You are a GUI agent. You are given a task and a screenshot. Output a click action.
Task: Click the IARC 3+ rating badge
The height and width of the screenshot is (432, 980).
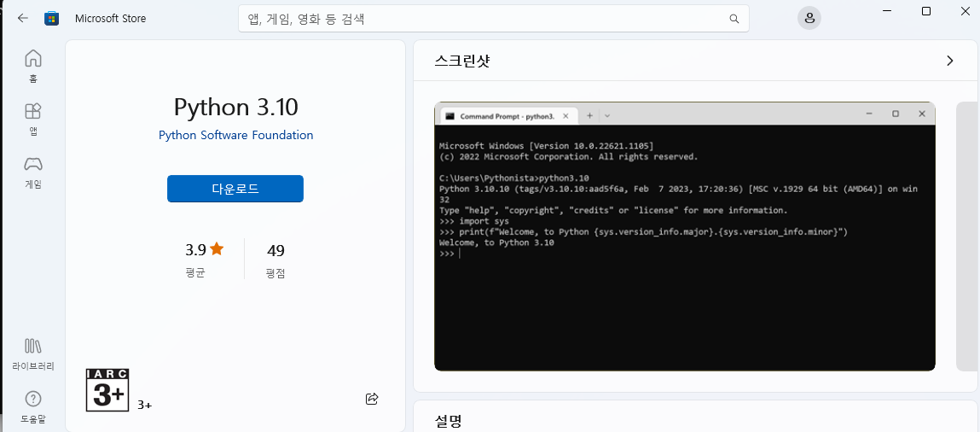[x=107, y=389]
